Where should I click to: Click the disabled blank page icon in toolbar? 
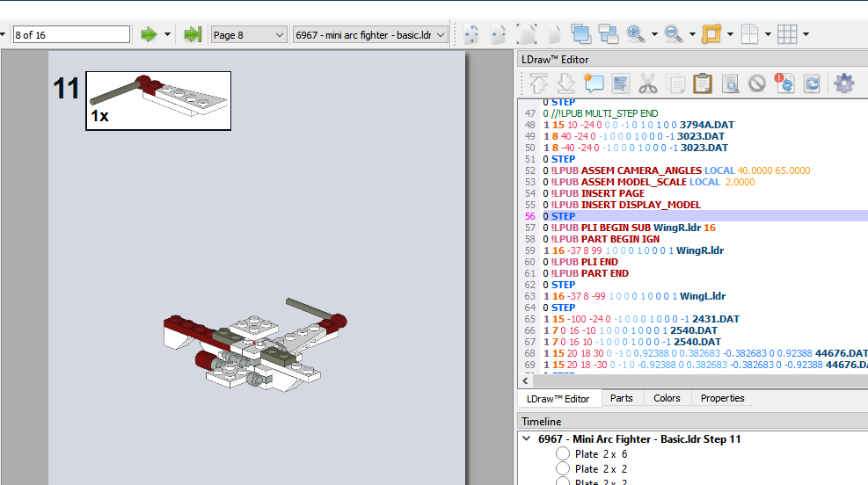(x=553, y=34)
